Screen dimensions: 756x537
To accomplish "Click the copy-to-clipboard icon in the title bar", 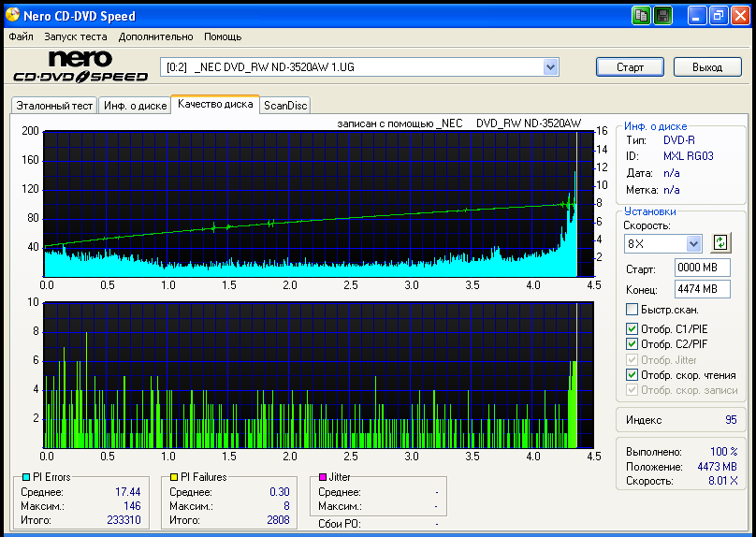I will (x=641, y=16).
